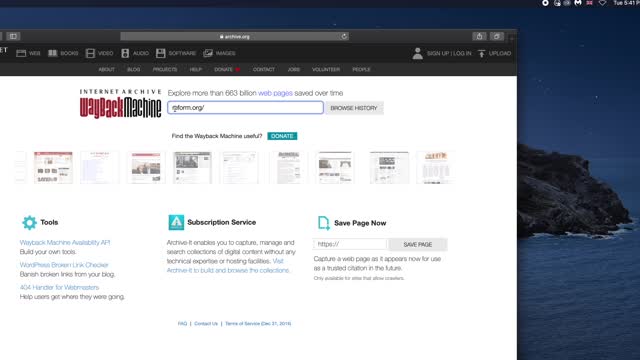Open the first red-header site thumbnail
The width and height of the screenshot is (640, 360).
(53, 167)
